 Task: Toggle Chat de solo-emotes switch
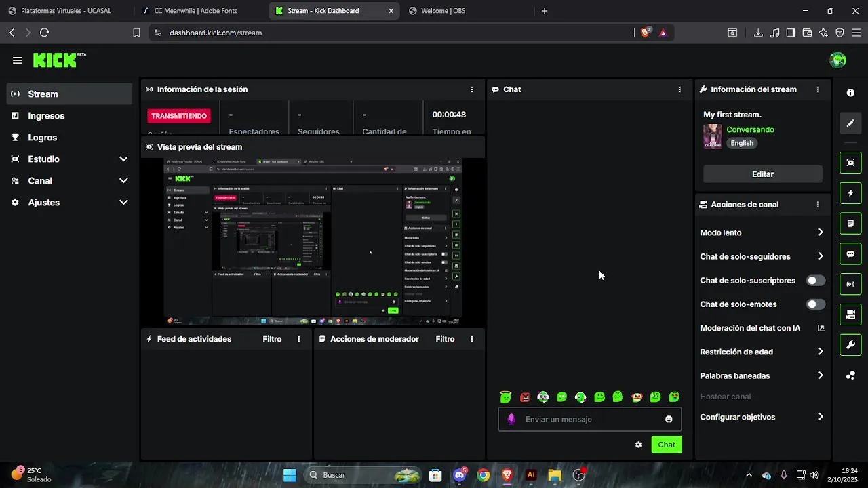point(816,304)
